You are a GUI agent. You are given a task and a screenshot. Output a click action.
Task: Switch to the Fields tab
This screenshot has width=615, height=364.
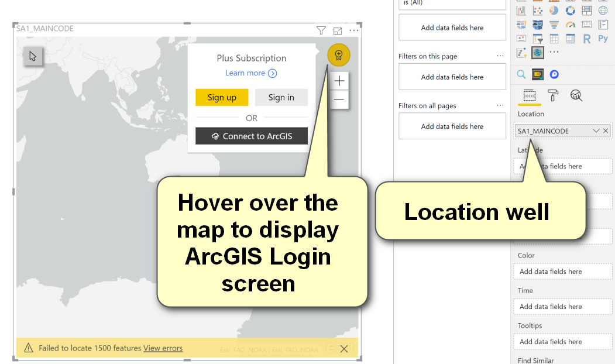click(530, 95)
